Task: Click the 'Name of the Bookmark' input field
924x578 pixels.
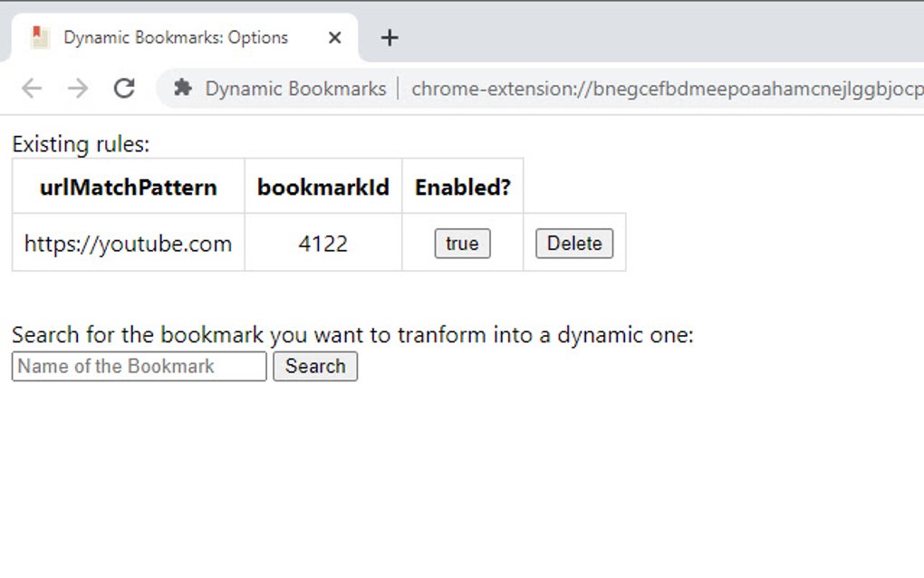Action: 137,366
